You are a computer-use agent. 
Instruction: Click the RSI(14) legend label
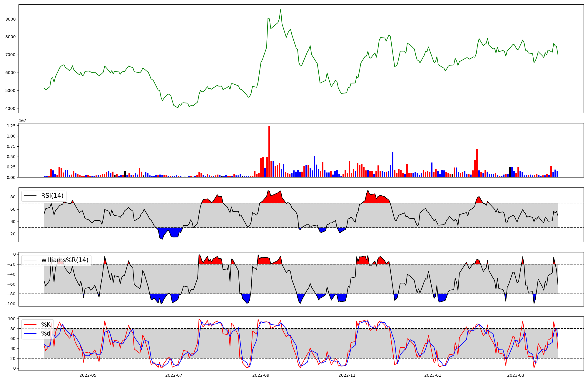[52, 196]
